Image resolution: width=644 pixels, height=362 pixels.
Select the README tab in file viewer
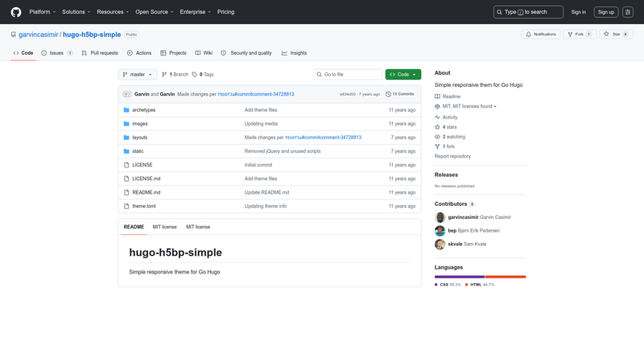(134, 227)
